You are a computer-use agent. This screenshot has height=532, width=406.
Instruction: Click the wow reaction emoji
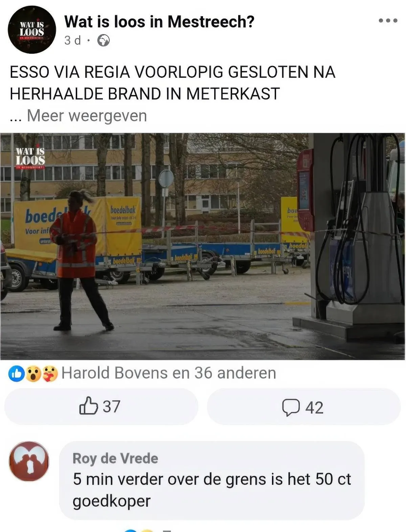pos(33,374)
